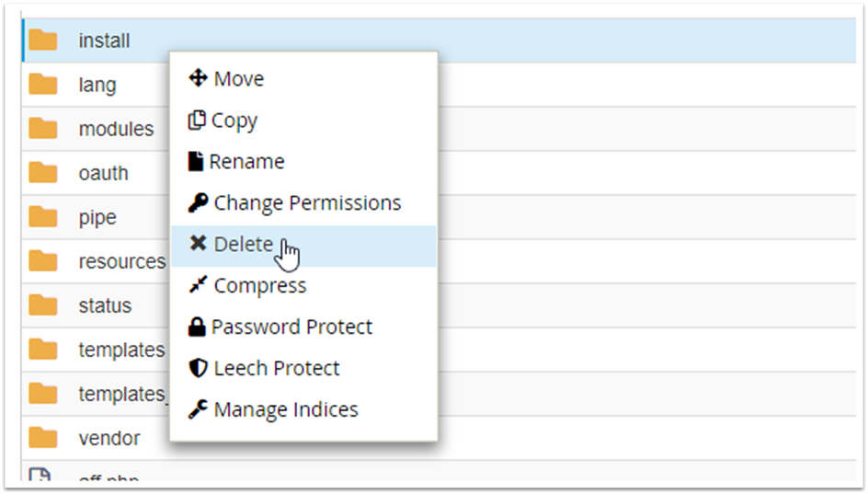This screenshot has width=868, height=494.
Task: Select the modules folder name
Action: (x=116, y=129)
